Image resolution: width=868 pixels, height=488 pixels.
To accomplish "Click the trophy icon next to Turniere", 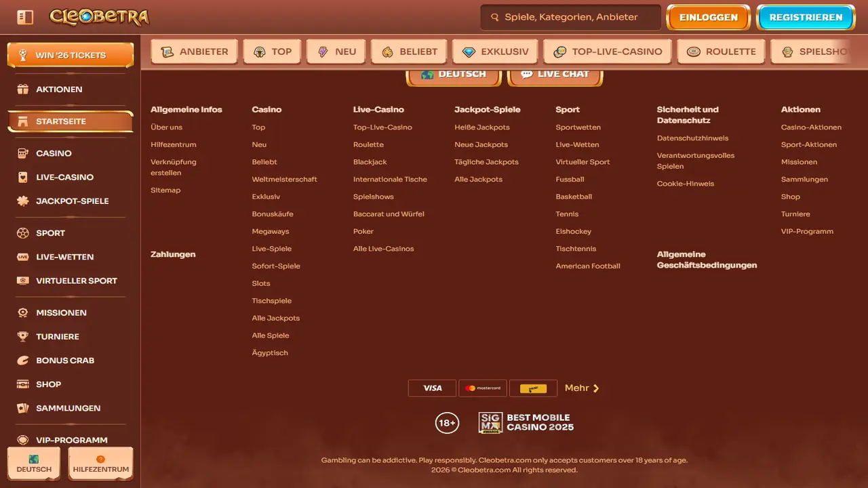I will coord(23,336).
